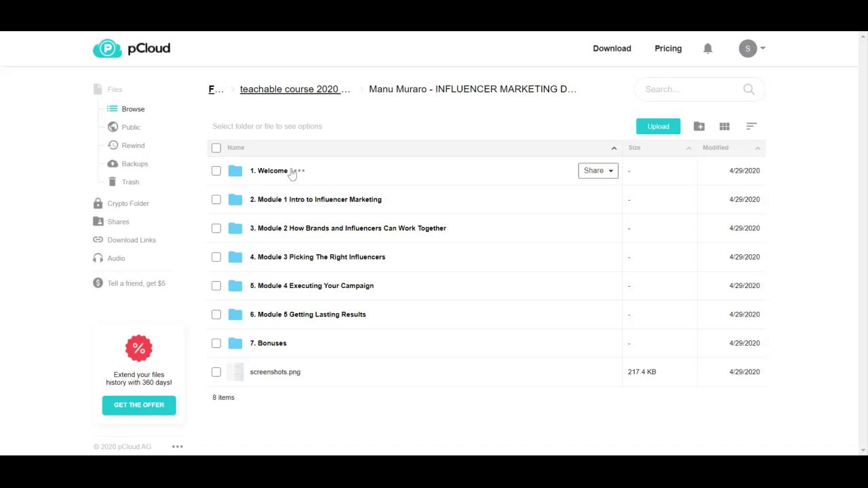Open the screenshots.png thumbnail
Viewport: 868px width, 488px height.
tap(235, 372)
